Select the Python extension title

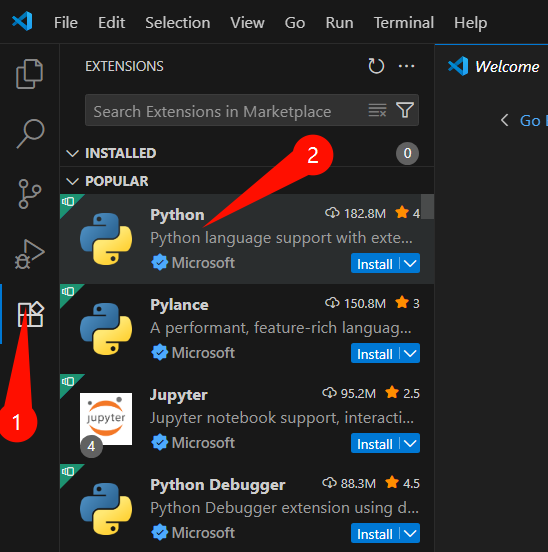pyautogui.click(x=177, y=215)
